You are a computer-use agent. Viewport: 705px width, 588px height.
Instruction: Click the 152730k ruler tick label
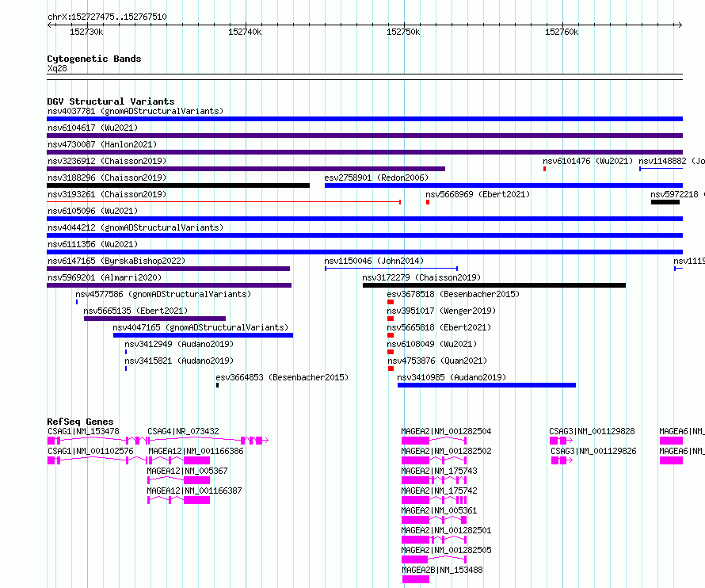click(86, 32)
